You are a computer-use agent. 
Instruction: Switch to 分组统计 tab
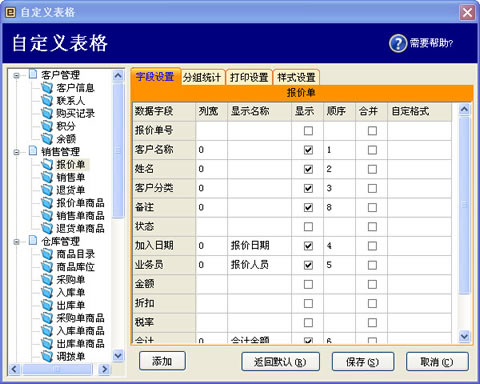click(202, 78)
